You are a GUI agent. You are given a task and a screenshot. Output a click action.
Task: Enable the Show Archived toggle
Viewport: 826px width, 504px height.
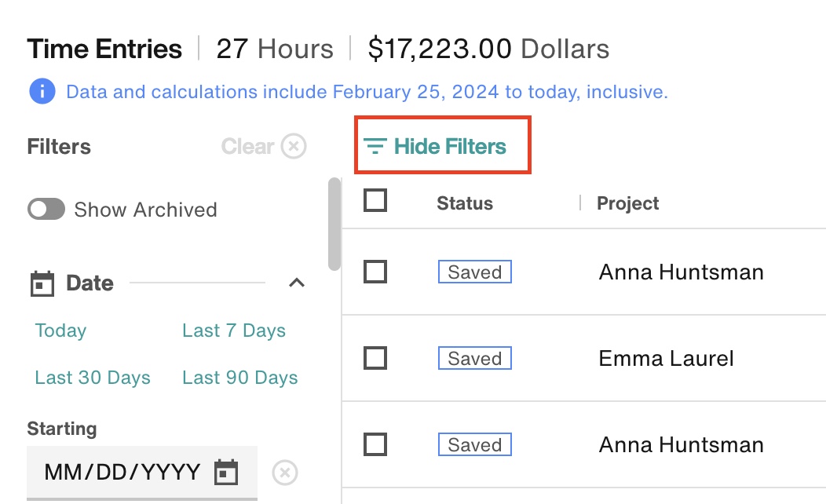coord(46,209)
